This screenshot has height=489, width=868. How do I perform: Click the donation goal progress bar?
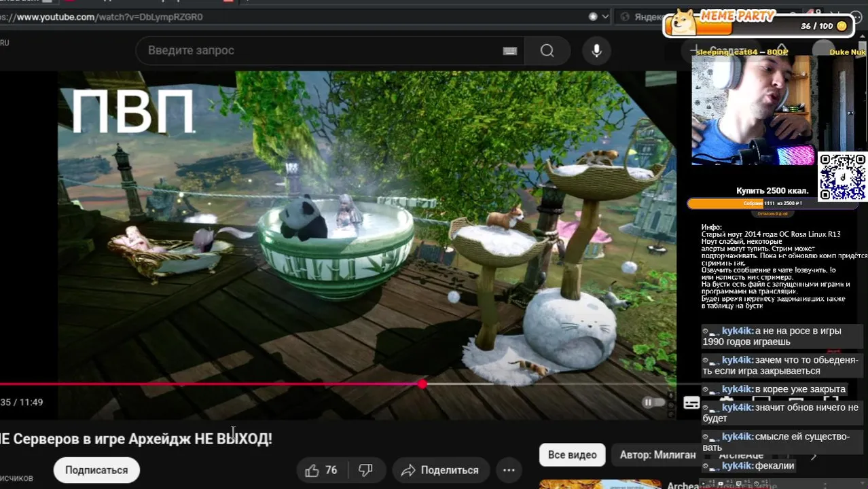pos(773,203)
